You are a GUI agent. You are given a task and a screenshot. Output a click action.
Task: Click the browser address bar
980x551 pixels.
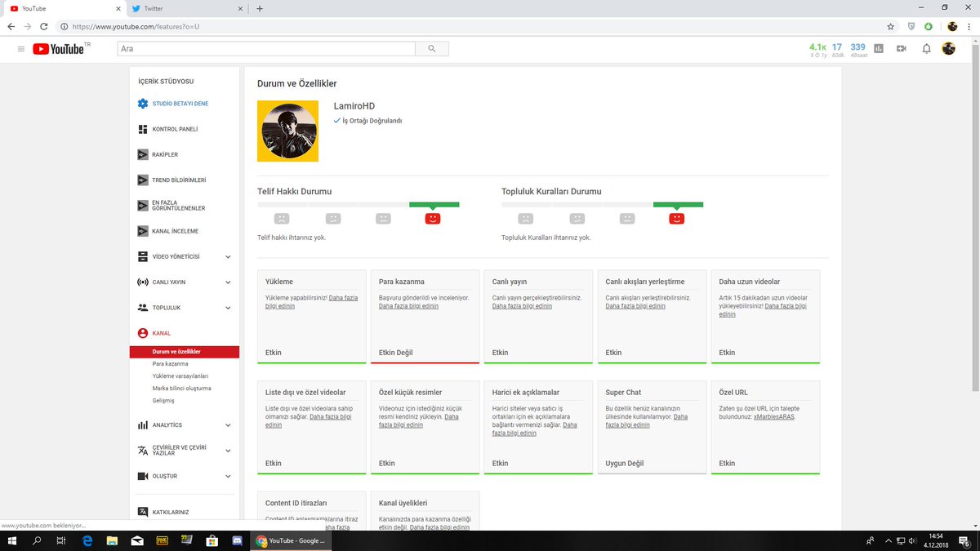pyautogui.click(x=474, y=26)
